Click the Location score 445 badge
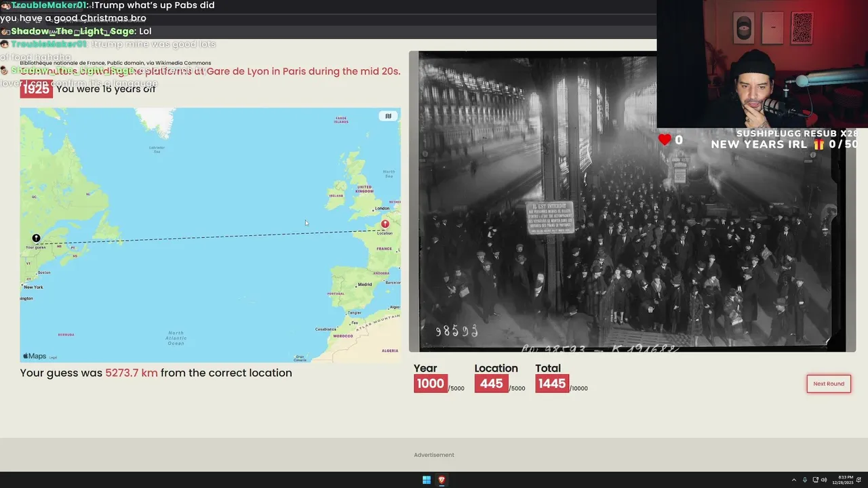This screenshot has height=488, width=868. 491,384
